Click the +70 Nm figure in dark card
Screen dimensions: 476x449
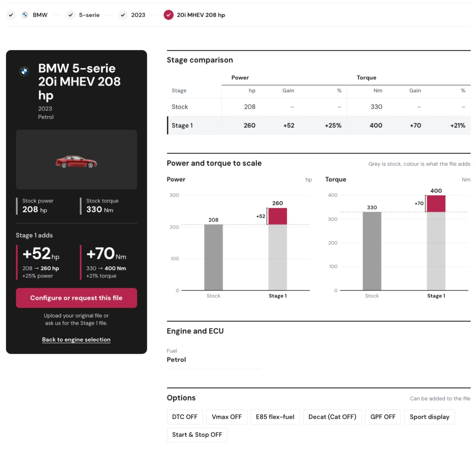coord(106,254)
